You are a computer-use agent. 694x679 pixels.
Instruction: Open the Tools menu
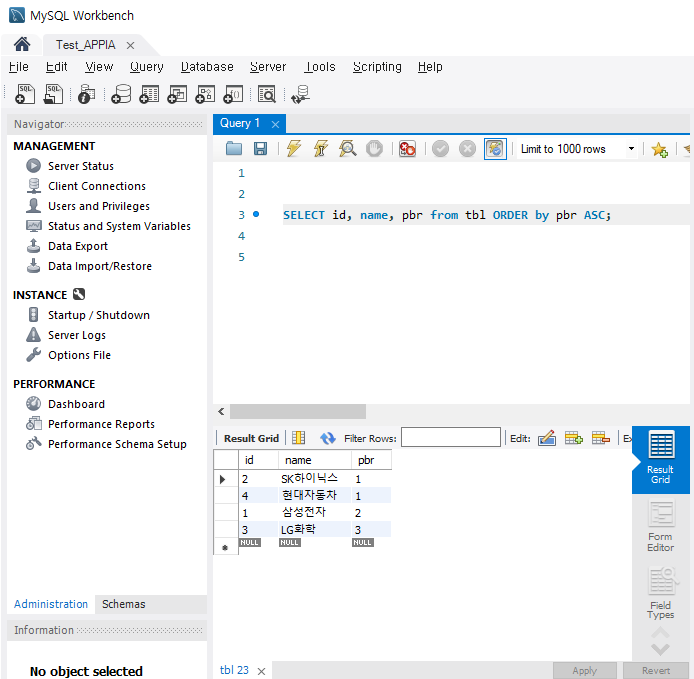point(320,67)
